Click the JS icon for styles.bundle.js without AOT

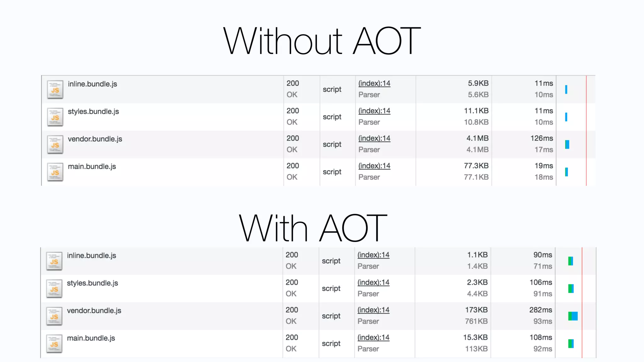[x=55, y=117]
